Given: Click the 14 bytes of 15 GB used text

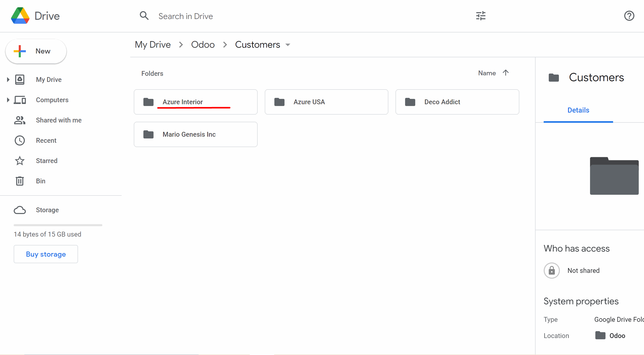Looking at the screenshot, I should [48, 234].
